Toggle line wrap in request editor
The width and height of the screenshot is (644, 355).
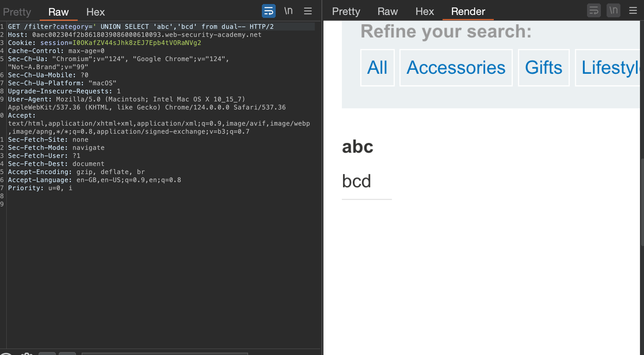(x=268, y=11)
